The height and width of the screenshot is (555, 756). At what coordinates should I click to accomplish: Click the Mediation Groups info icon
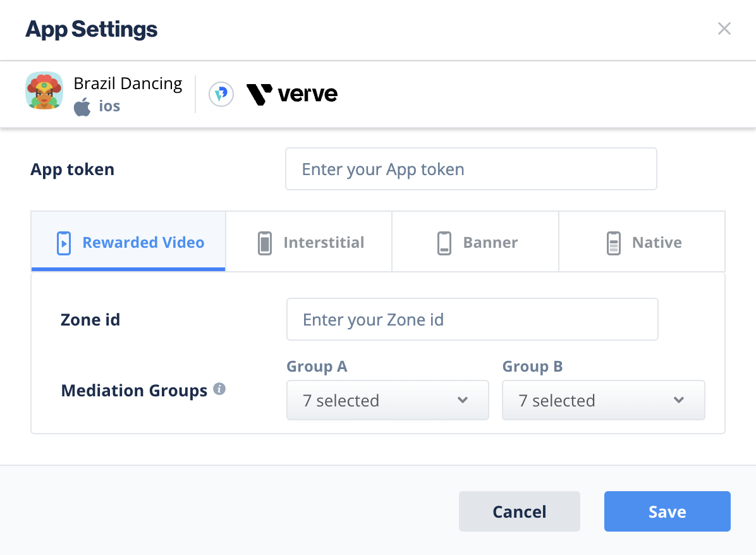tap(219, 389)
